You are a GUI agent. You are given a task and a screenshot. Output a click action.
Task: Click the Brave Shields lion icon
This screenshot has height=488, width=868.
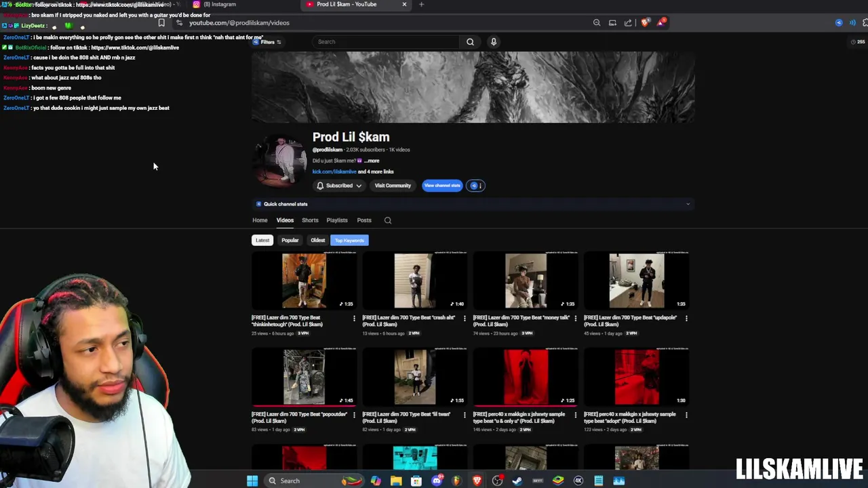pos(644,23)
